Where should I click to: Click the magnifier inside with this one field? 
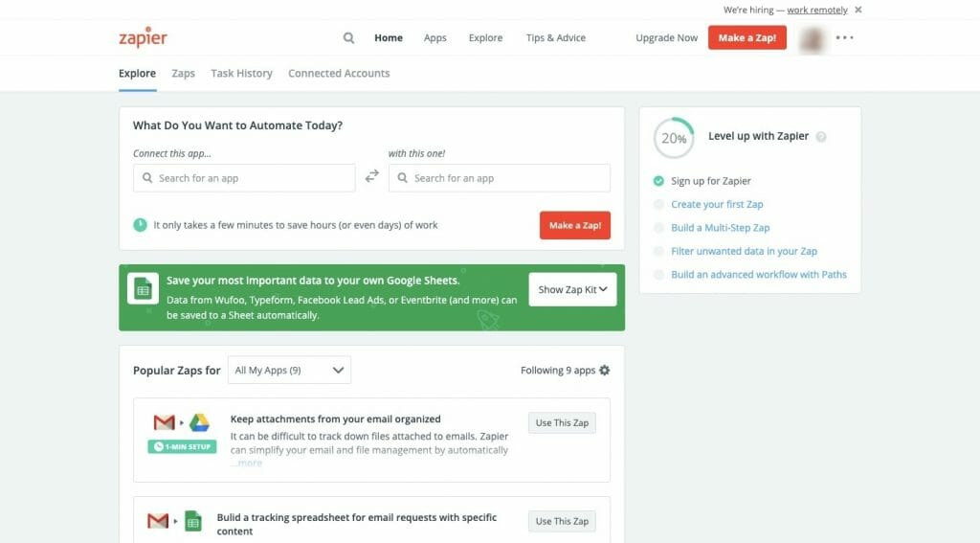click(403, 178)
